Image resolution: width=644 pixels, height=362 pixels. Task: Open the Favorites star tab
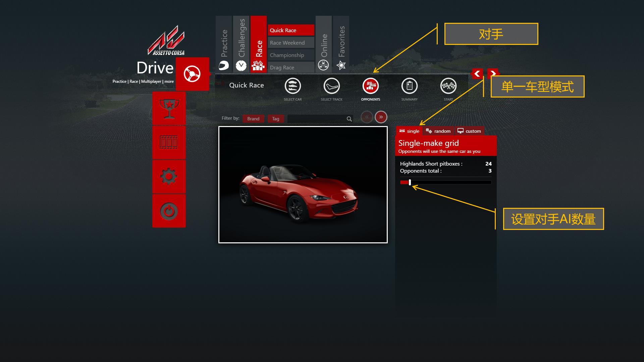click(341, 44)
